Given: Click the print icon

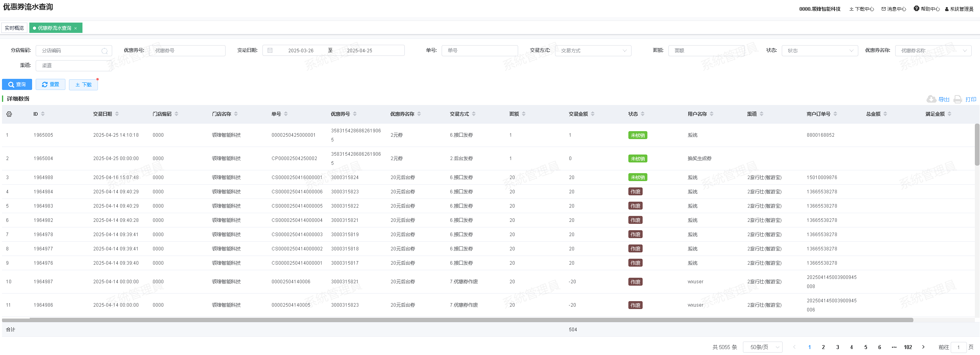Looking at the screenshot, I should [957, 99].
